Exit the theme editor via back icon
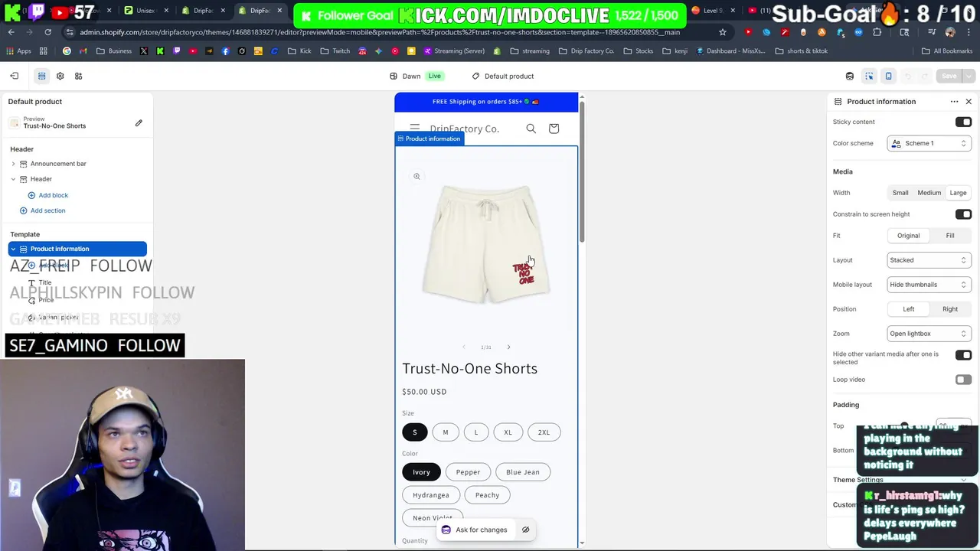This screenshot has width=980, height=551. (14, 76)
